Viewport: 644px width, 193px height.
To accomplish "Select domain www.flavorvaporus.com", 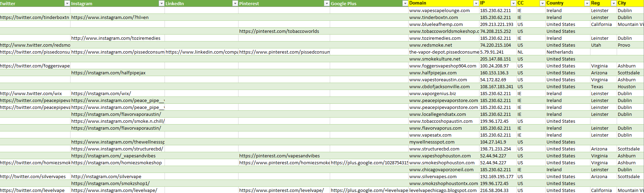I will click(x=444, y=128).
